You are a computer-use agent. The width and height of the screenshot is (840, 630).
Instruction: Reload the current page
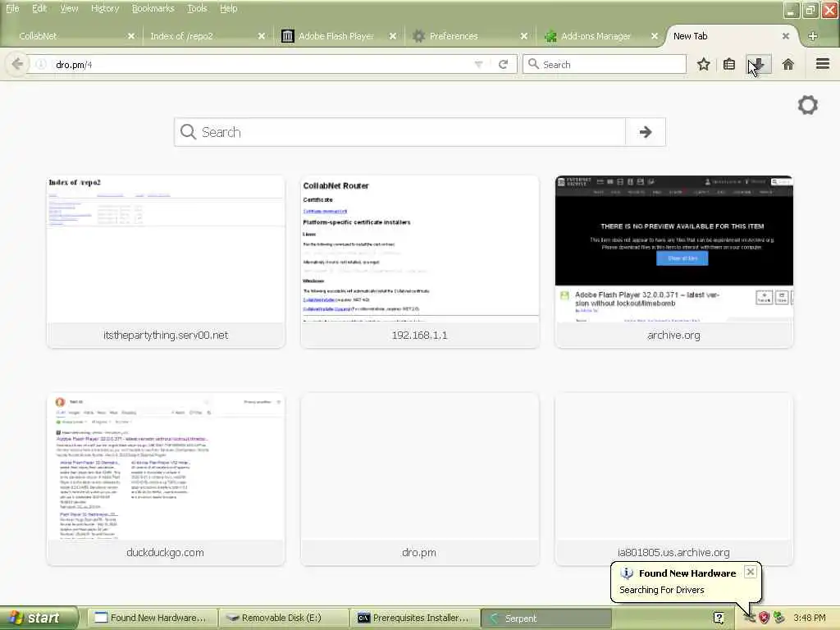(503, 64)
